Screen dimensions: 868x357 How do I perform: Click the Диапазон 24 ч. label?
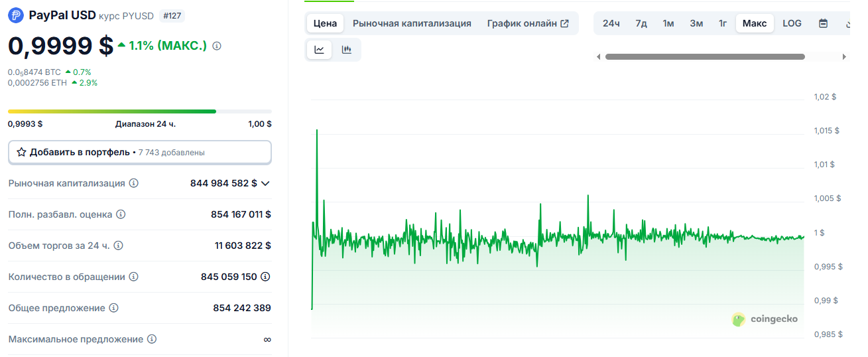(x=145, y=123)
